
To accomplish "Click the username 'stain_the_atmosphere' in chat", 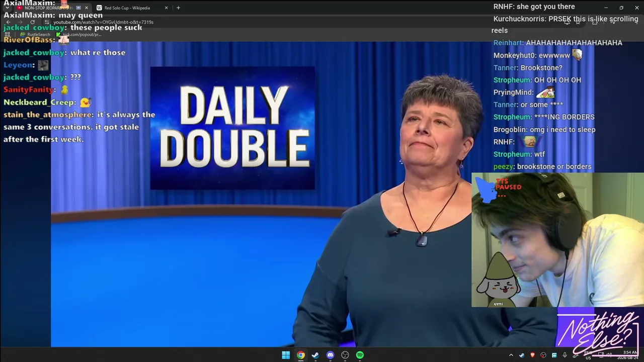I will tap(48, 115).
